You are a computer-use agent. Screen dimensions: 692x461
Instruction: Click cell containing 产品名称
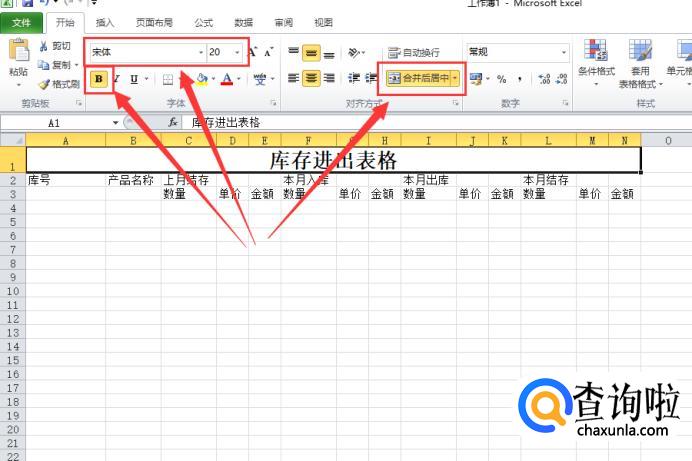[133, 180]
